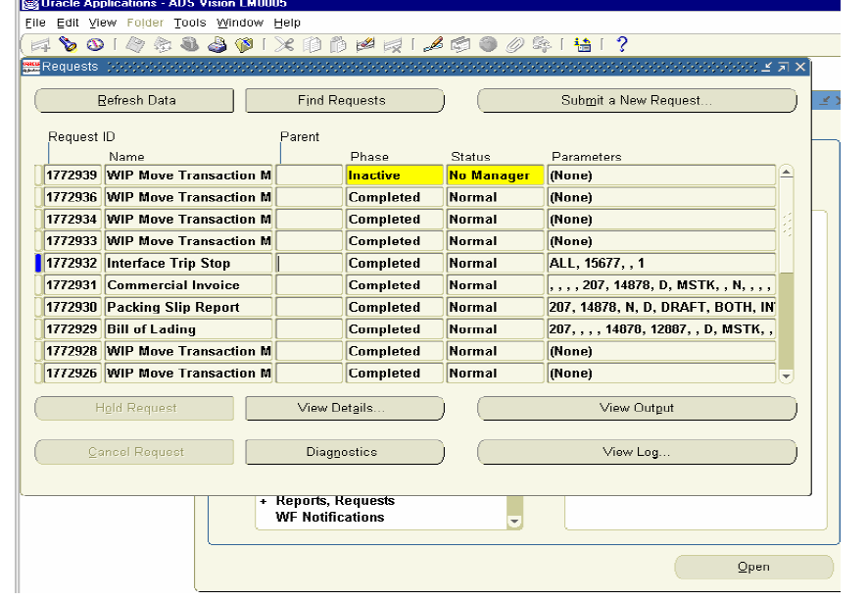Click the Save toolbar icon
The height and width of the screenshot is (601, 868).
pos(133,43)
